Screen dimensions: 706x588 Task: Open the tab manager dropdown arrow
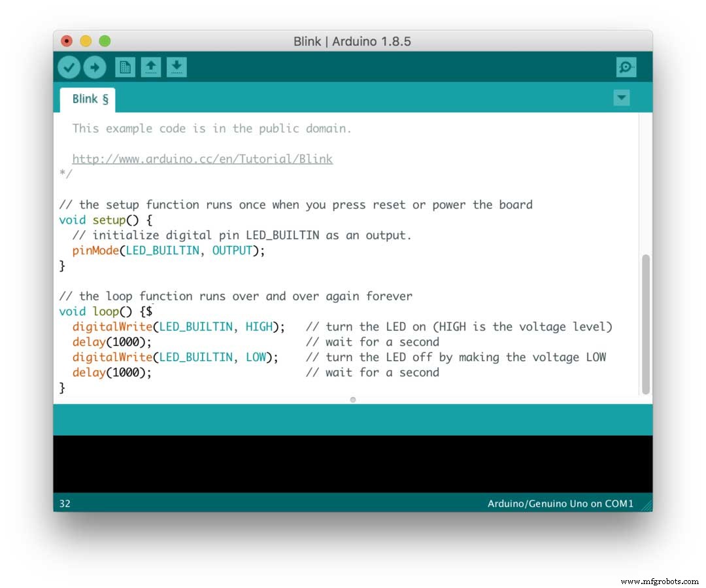point(622,97)
